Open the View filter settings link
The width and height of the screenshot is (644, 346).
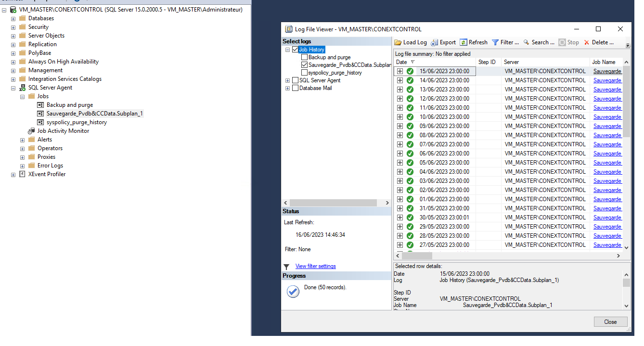click(315, 266)
